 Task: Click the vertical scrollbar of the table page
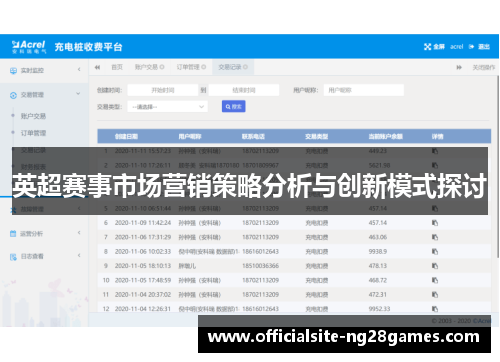coord(498,167)
